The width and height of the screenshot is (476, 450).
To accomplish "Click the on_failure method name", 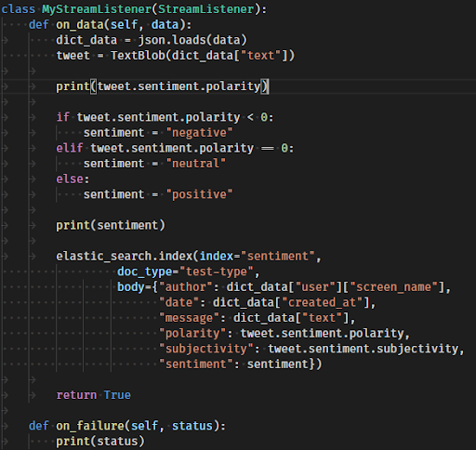I will (90, 426).
